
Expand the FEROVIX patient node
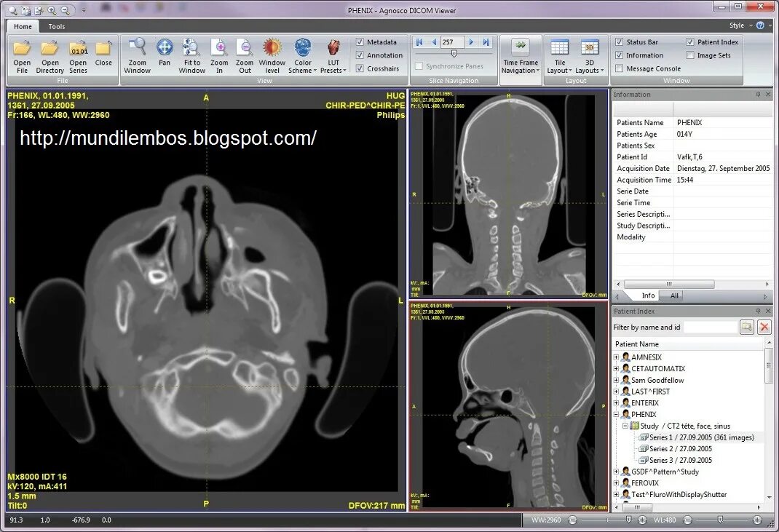pos(617,483)
